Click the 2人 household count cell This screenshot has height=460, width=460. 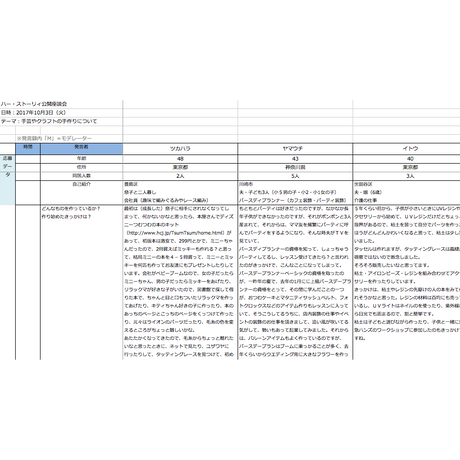click(x=180, y=176)
